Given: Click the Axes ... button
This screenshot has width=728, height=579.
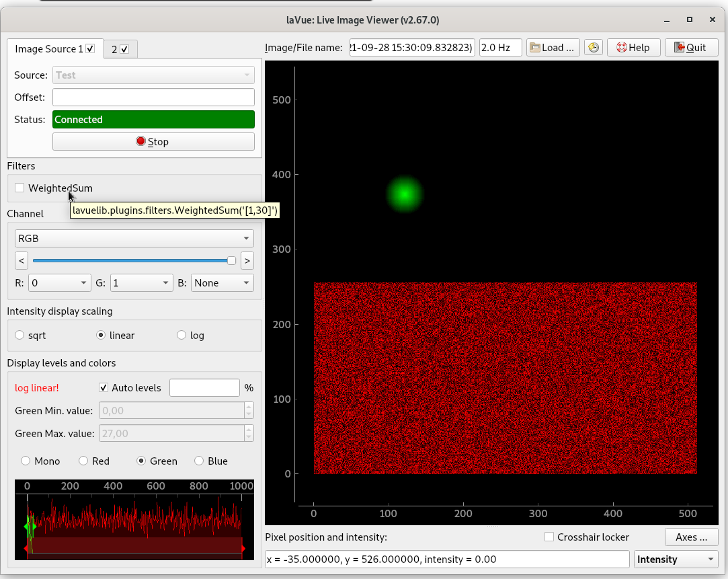Looking at the screenshot, I should (x=691, y=537).
